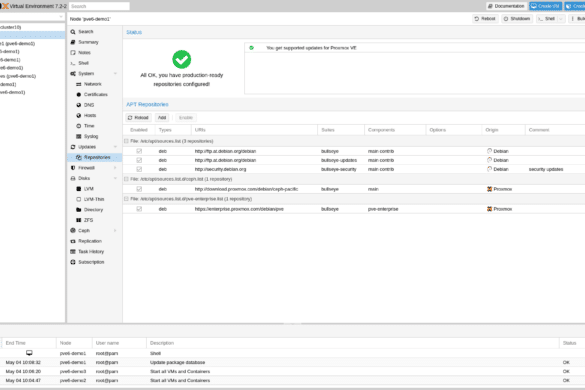Toggle enabled checkbox for security.debian.org repo
585x390 pixels.
(x=139, y=169)
